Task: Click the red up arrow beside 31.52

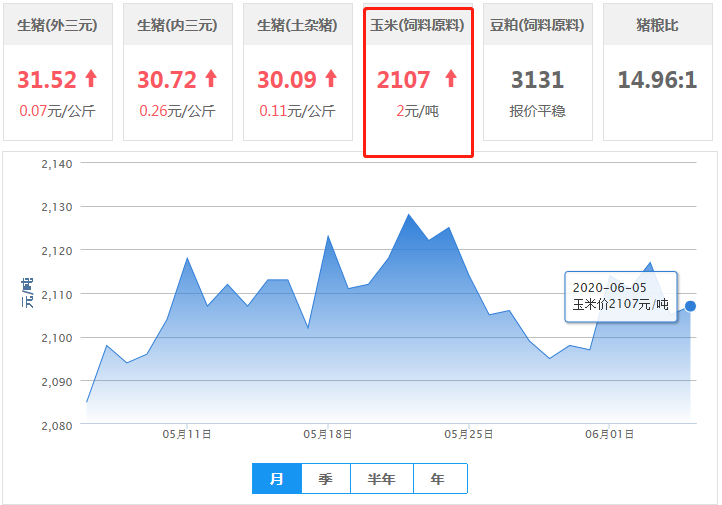Action: tap(91, 78)
